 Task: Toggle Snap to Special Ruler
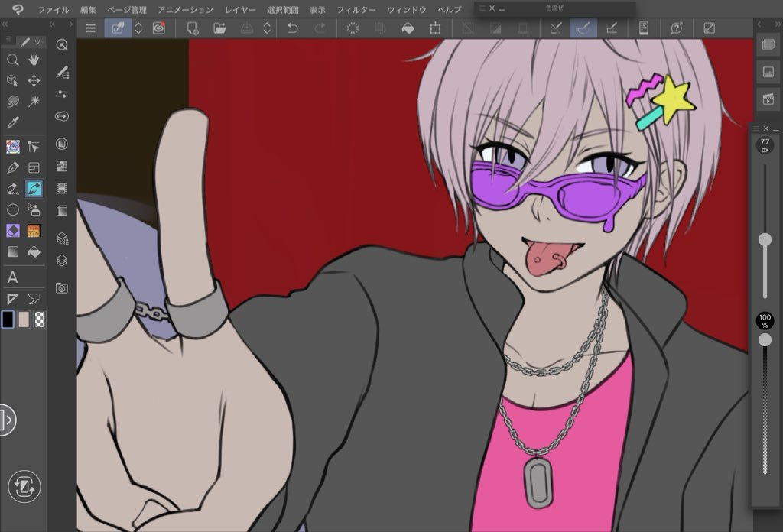[x=583, y=28]
